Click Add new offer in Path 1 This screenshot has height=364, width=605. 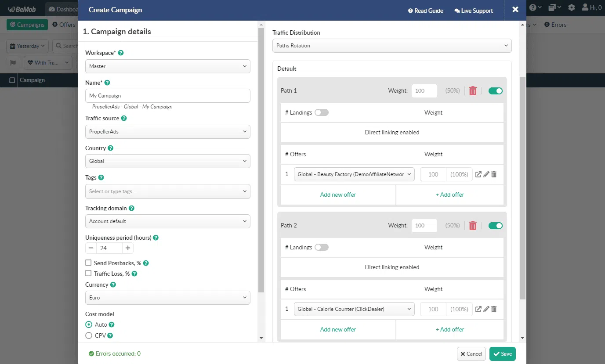(338, 195)
